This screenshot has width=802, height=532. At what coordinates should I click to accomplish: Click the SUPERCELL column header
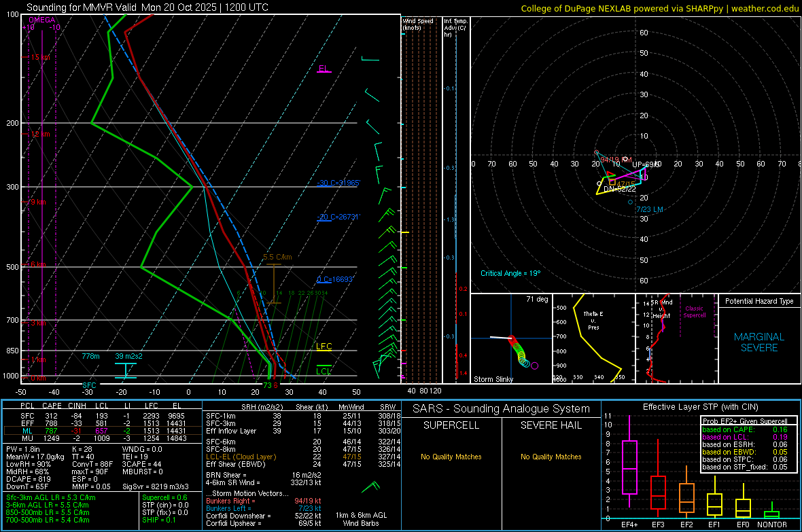[451, 425]
